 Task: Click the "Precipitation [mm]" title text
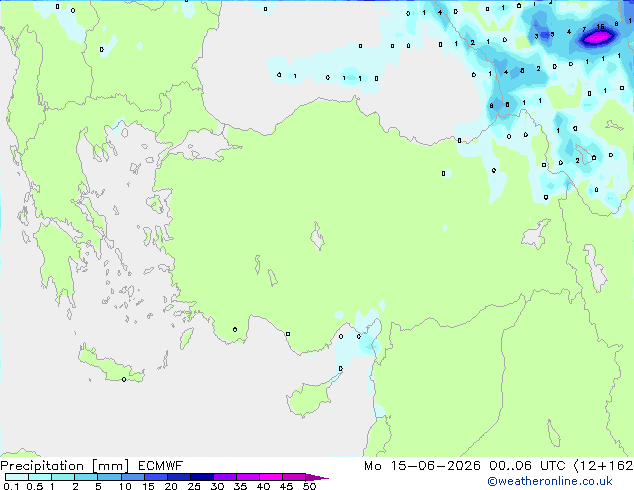[x=65, y=466]
